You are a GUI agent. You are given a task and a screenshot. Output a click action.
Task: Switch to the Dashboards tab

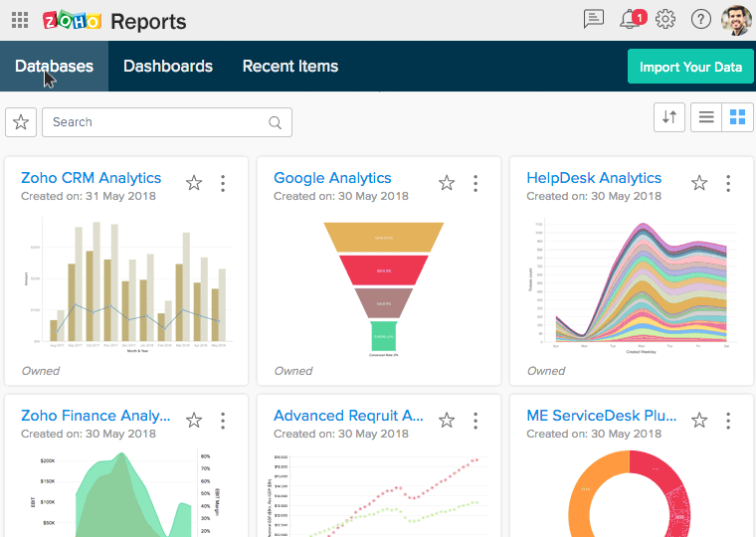point(168,66)
